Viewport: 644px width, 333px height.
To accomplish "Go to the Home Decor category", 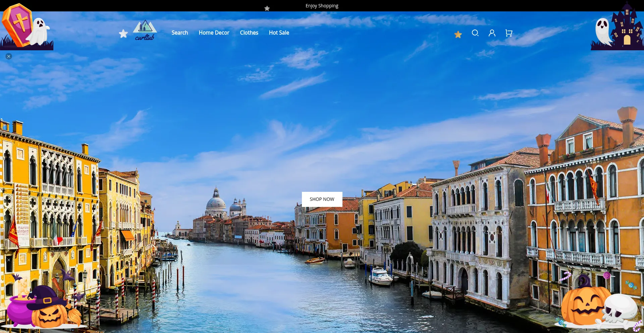I will point(214,33).
